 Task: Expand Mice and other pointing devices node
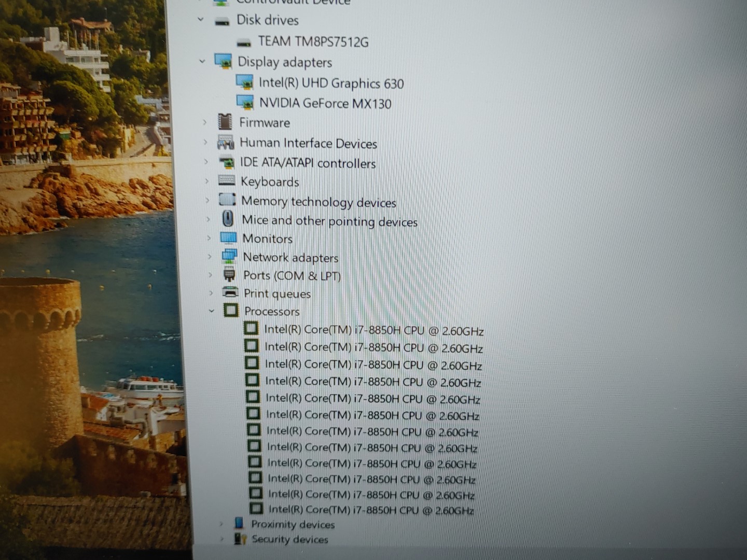pos(209,219)
